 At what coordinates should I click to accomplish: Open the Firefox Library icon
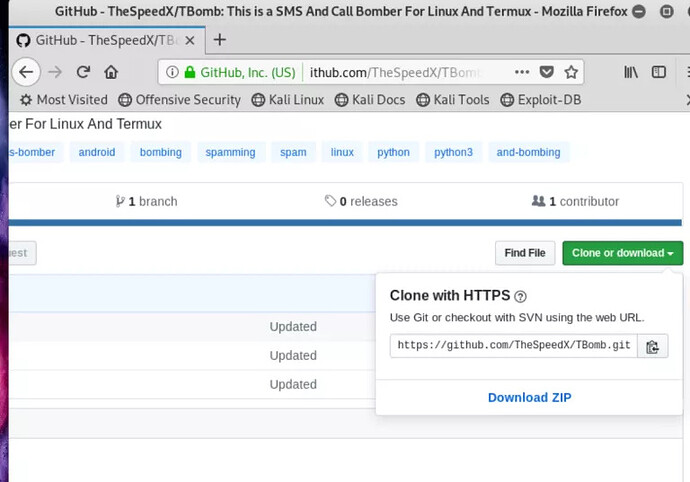click(631, 72)
